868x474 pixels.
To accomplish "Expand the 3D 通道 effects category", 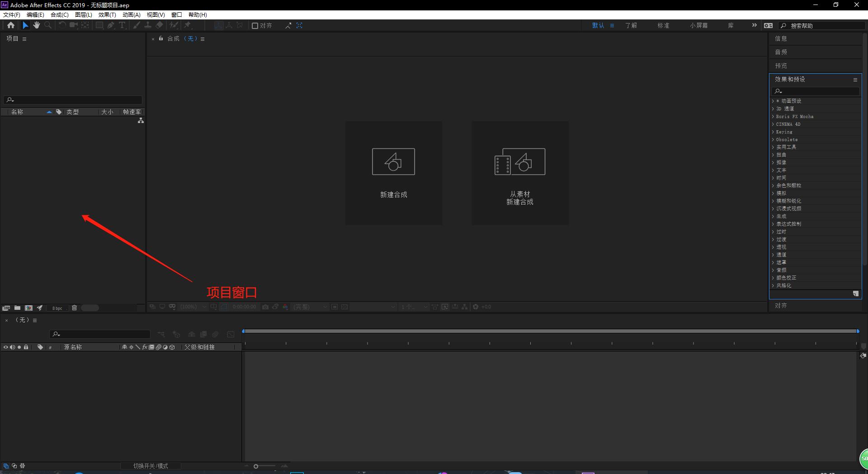I will coord(773,109).
